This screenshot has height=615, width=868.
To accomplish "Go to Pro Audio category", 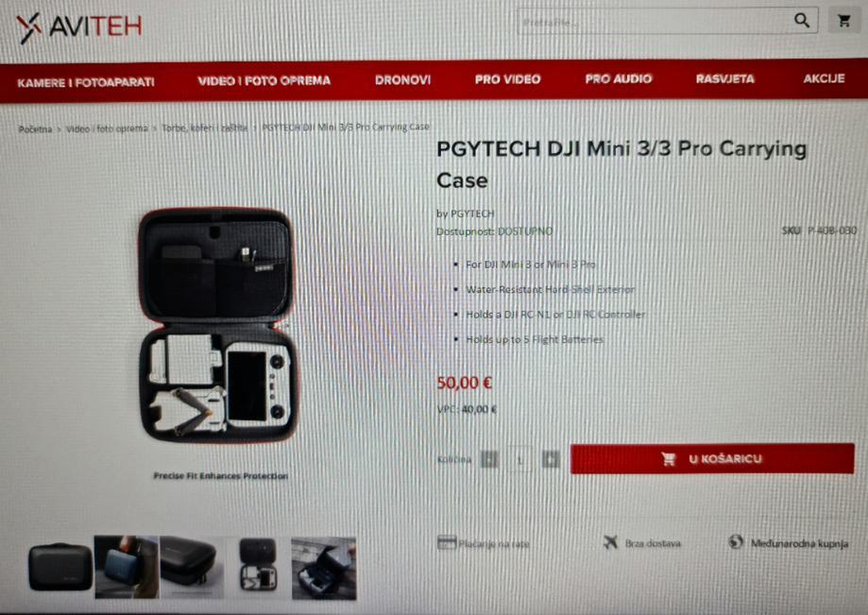I will point(619,79).
